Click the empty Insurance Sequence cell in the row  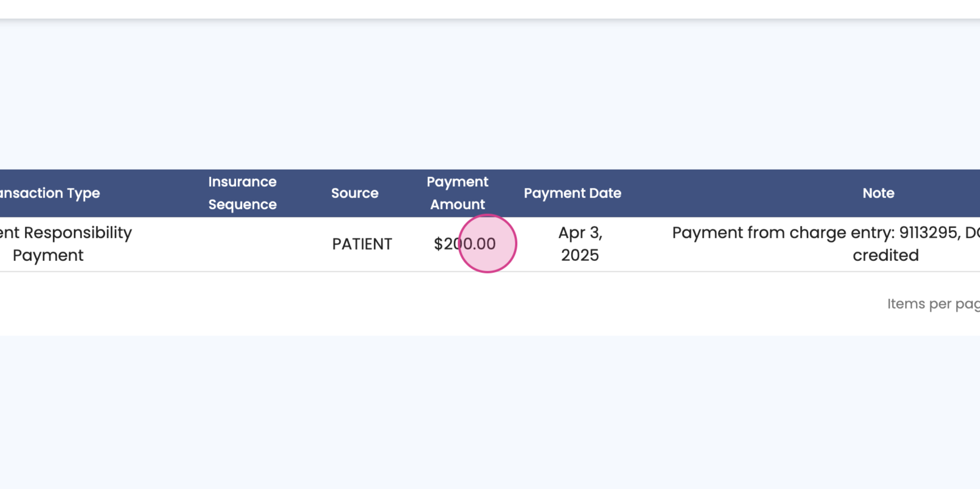(242, 244)
